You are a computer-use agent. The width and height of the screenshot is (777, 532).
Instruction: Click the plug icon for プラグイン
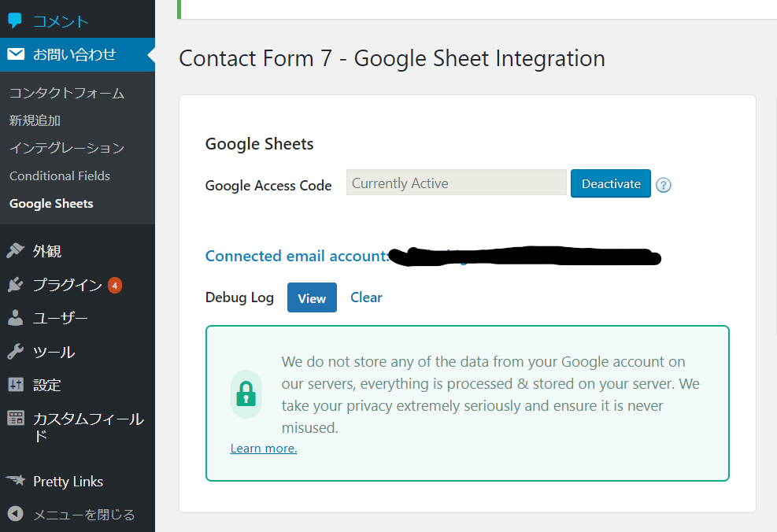click(x=16, y=285)
